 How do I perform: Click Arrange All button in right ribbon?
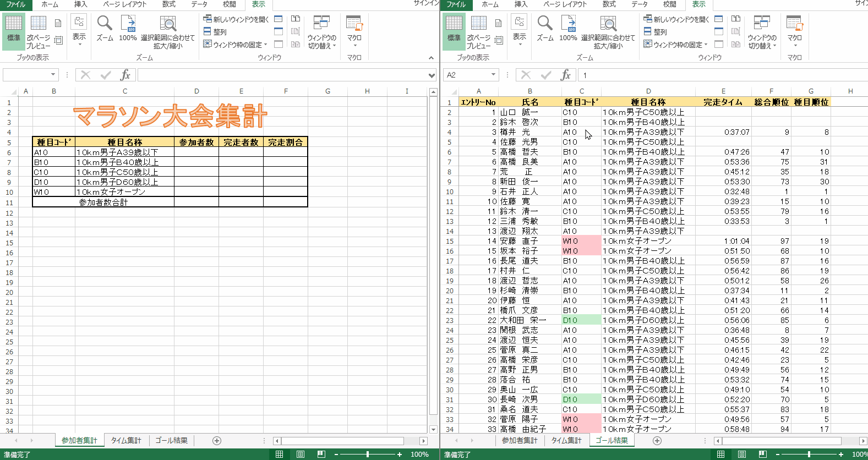coord(655,32)
